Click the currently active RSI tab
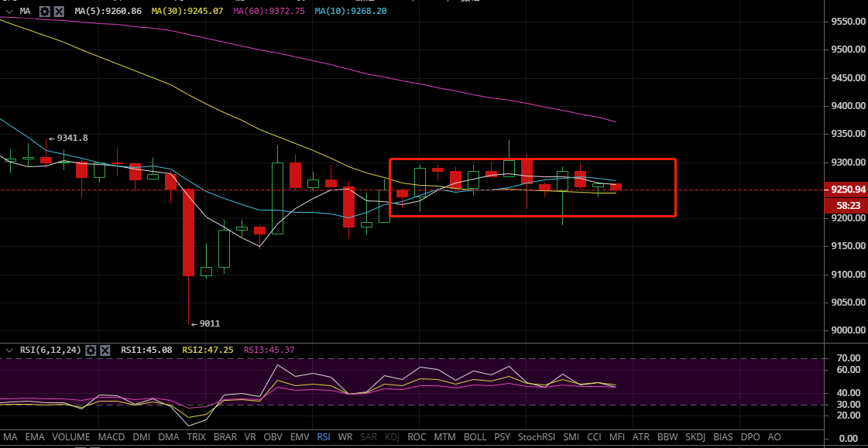 (324, 437)
